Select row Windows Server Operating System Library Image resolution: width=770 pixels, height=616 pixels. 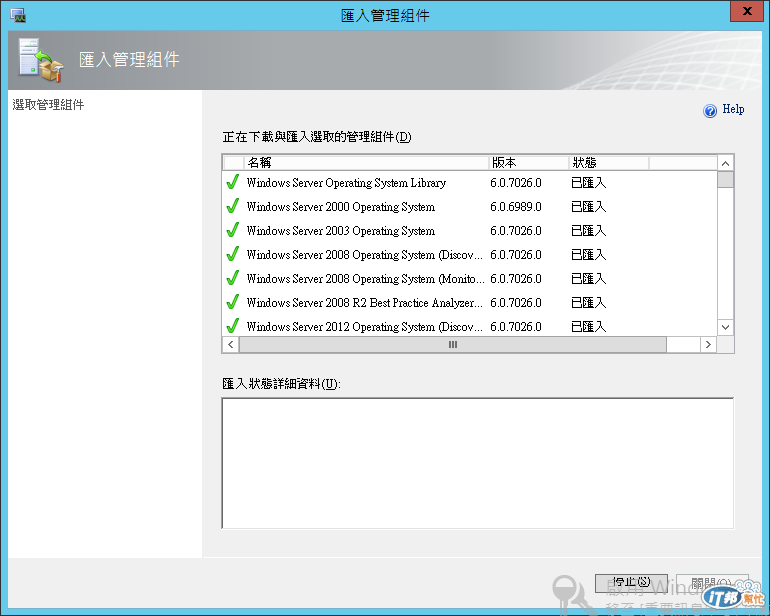click(x=470, y=183)
